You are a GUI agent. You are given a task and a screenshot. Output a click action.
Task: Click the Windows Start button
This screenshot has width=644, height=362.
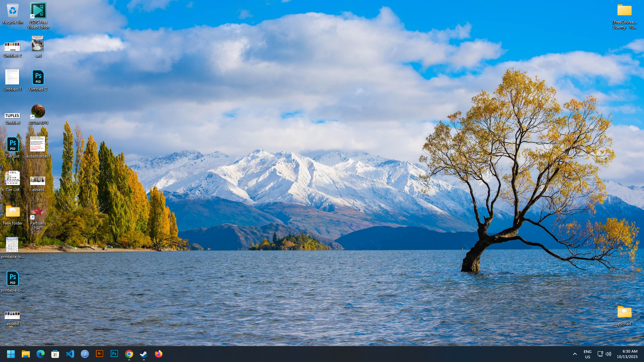tap(11, 354)
